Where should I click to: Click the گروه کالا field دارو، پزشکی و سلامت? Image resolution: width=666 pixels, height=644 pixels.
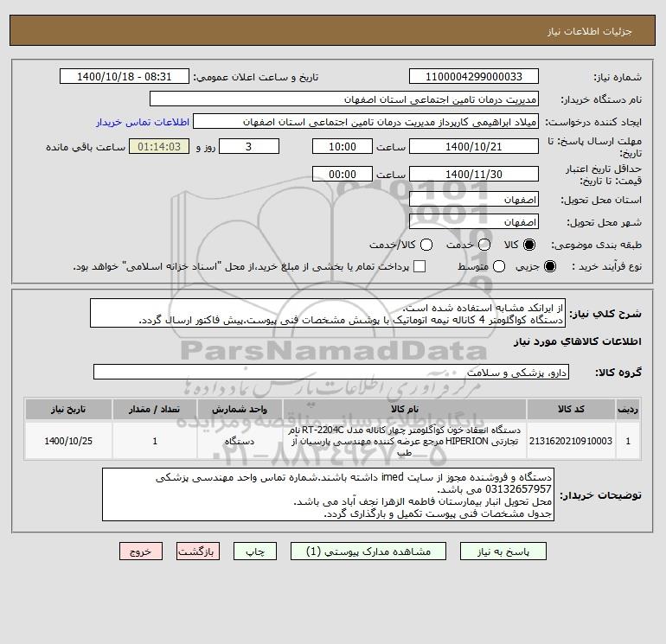coord(331,372)
